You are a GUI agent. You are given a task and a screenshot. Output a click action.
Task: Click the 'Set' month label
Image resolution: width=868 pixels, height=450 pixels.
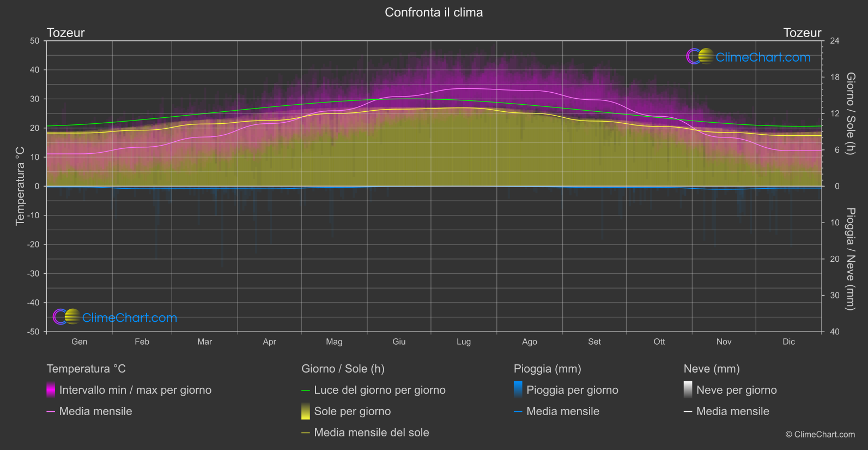pyautogui.click(x=594, y=341)
